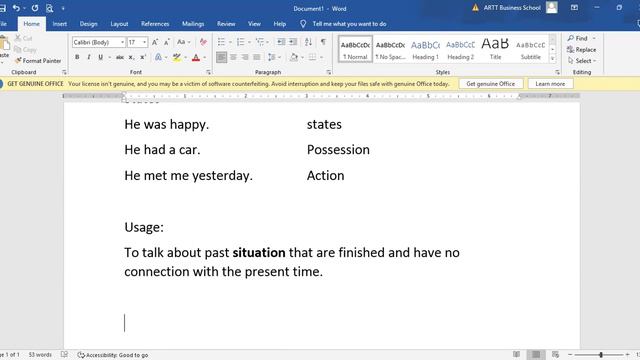
Task: Open Ribbon Display Options
Action: 574,8
